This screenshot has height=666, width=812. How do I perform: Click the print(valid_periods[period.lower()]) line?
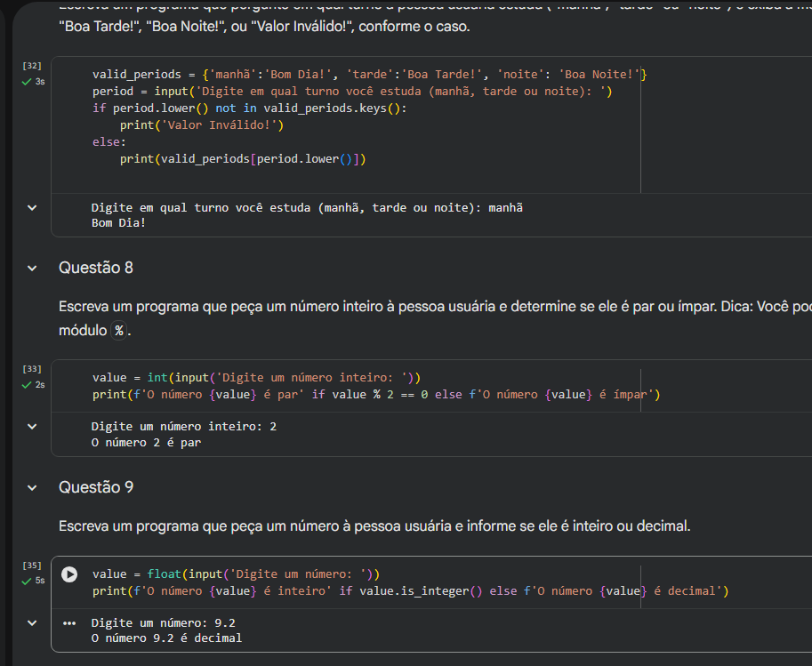click(x=243, y=159)
